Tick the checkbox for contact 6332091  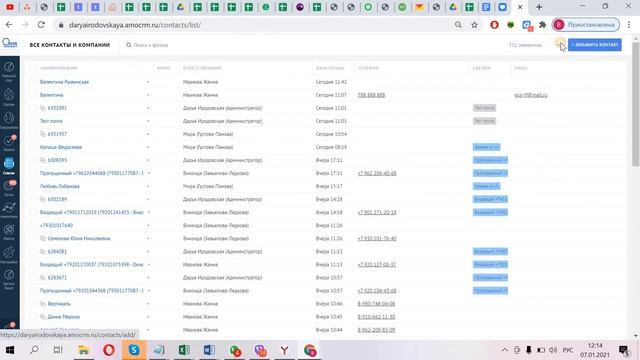click(33, 108)
